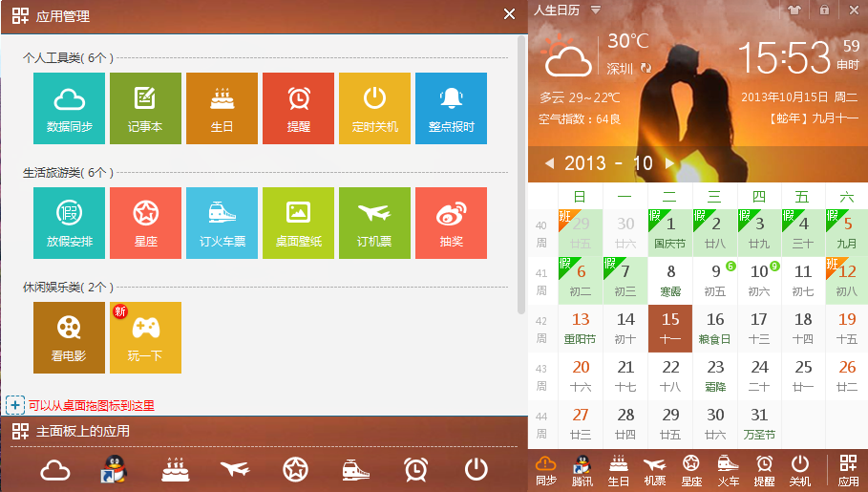Click October 10 with badge 9
Viewport: 868px width, 492px height.
point(759,280)
